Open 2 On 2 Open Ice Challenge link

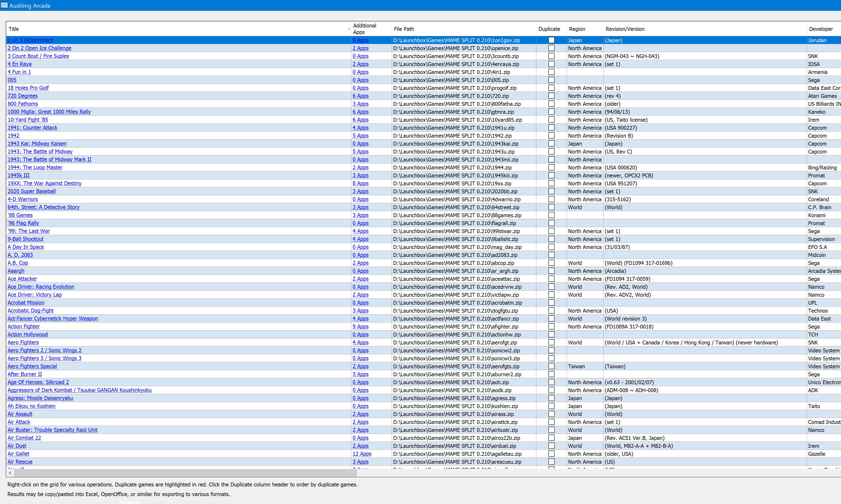(x=39, y=48)
